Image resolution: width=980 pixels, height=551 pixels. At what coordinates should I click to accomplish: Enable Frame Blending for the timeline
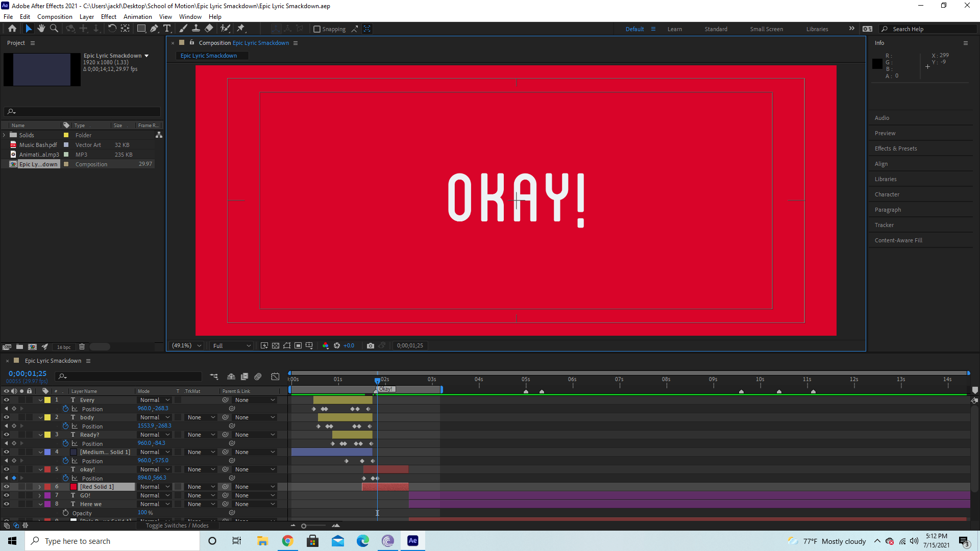(x=244, y=377)
